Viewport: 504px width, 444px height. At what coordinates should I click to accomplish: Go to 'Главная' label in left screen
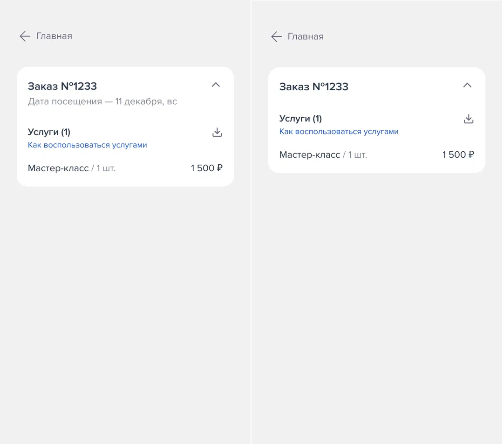[x=54, y=36]
